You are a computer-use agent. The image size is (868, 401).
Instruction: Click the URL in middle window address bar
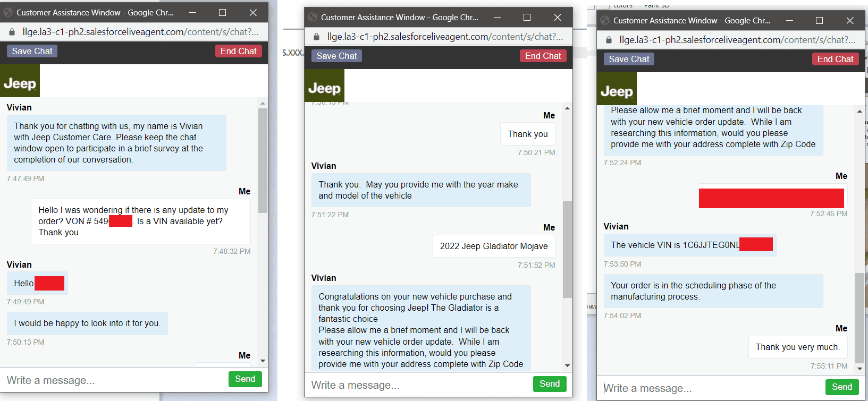coord(445,37)
